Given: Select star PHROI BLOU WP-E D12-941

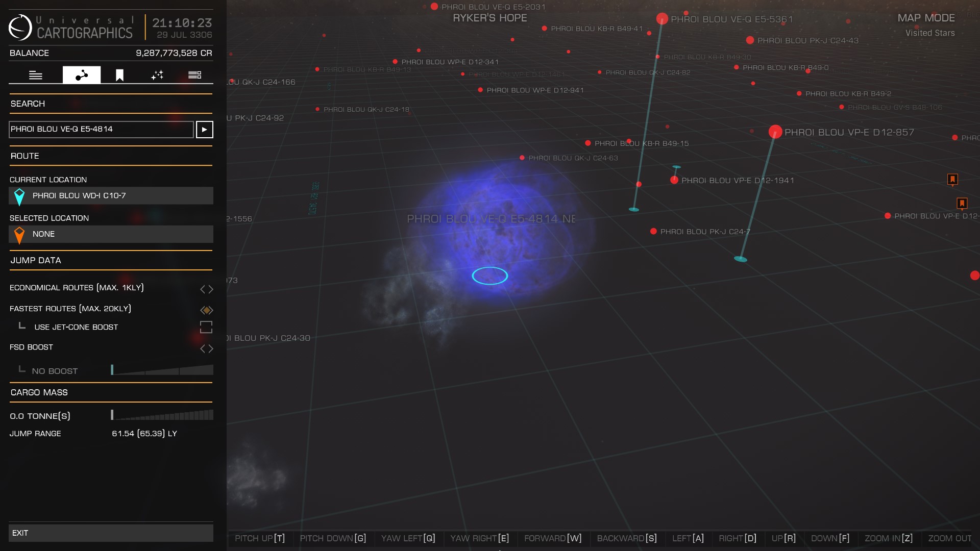Looking at the screenshot, I should click(480, 90).
